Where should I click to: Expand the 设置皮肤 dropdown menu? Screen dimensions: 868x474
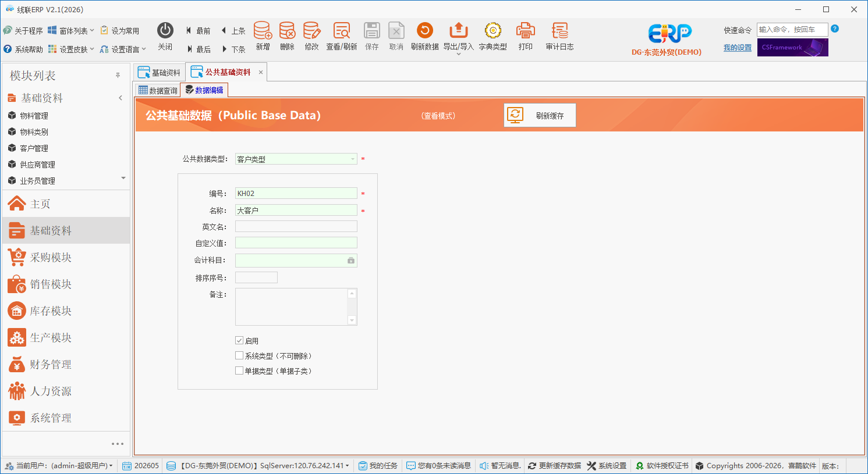[x=71, y=49]
